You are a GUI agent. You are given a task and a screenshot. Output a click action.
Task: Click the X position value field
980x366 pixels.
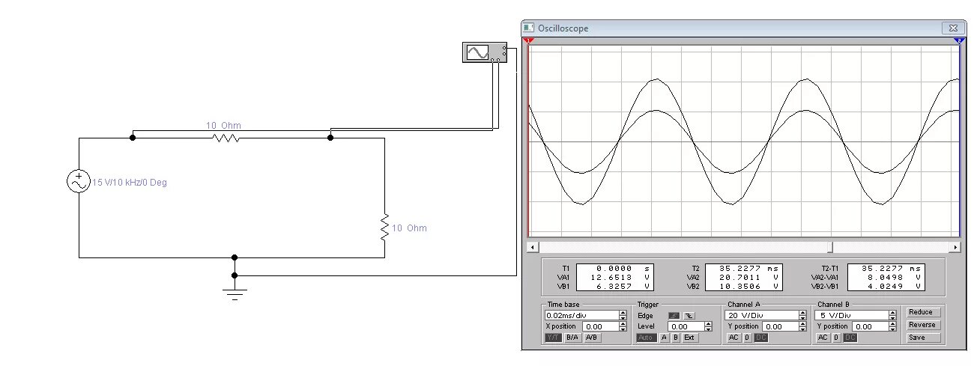click(x=601, y=326)
